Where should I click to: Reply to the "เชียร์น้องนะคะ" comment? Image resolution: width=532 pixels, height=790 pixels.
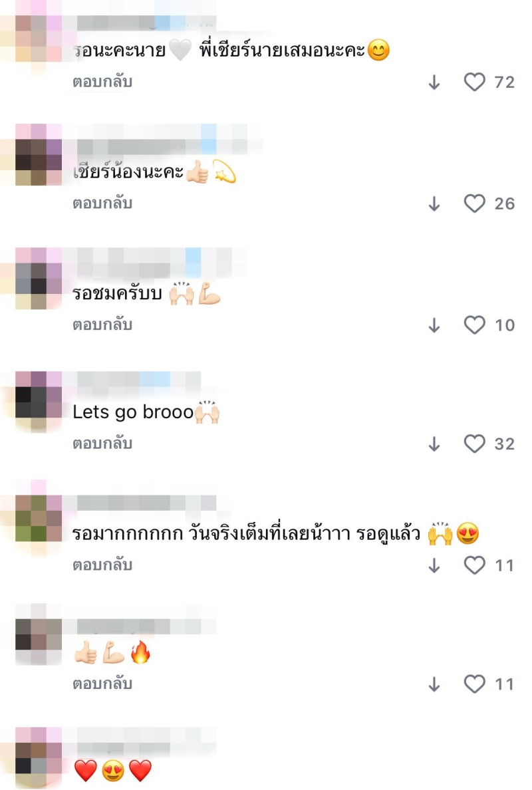coord(102,203)
